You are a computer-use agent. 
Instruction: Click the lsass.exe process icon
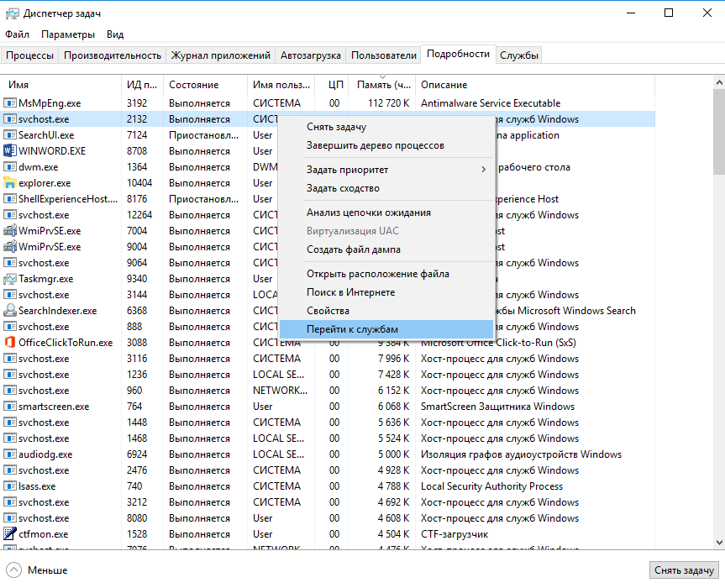[x=10, y=486]
